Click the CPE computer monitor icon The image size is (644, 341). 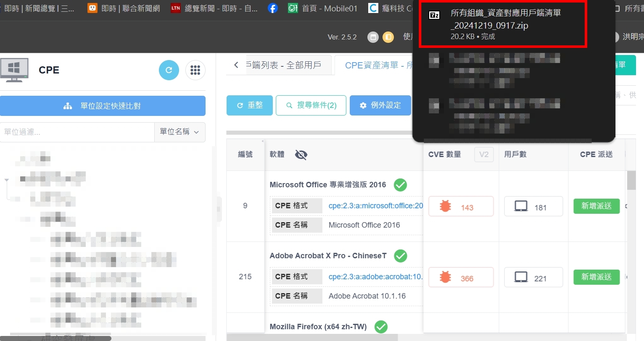(x=14, y=70)
